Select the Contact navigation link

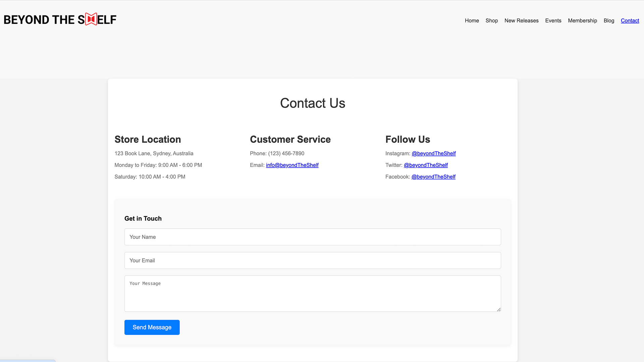point(630,20)
